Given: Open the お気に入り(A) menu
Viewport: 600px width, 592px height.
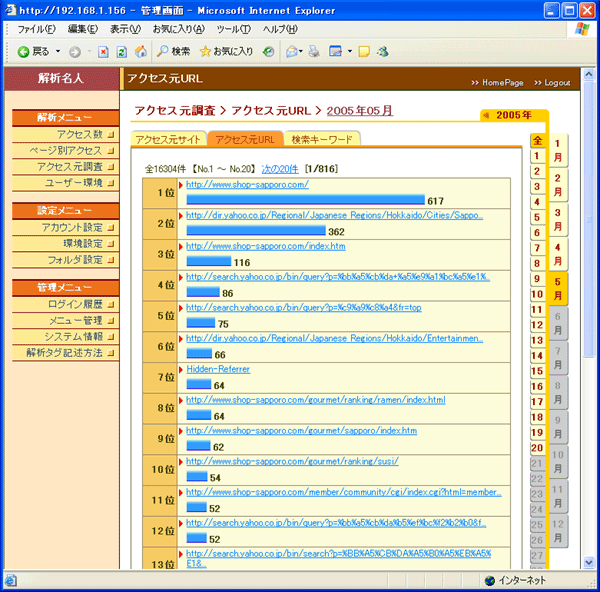Looking at the screenshot, I should pyautogui.click(x=179, y=29).
